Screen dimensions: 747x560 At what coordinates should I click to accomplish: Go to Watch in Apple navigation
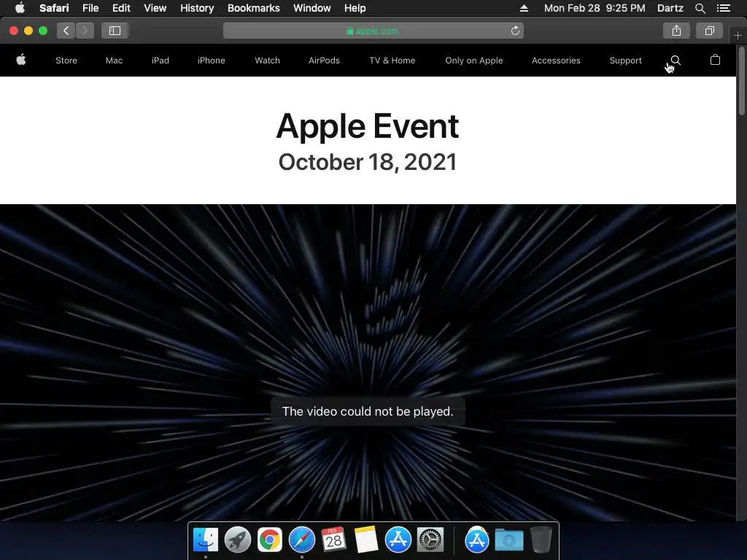[x=267, y=61]
